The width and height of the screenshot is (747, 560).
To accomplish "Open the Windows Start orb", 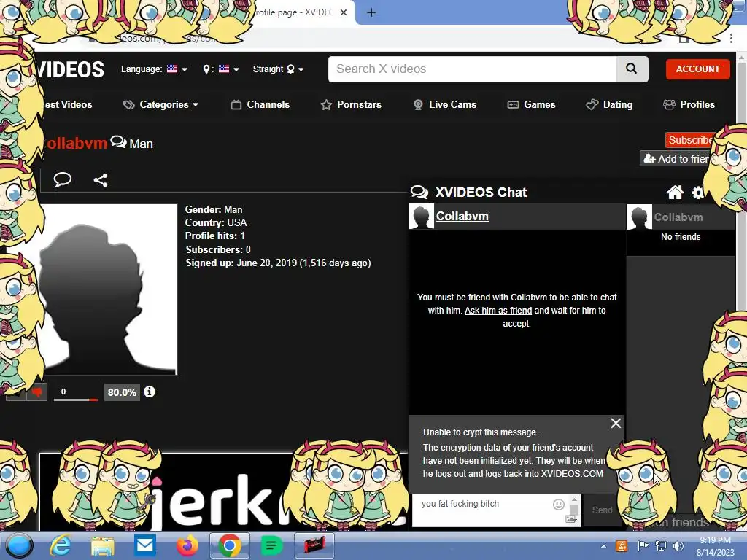I will (19, 545).
